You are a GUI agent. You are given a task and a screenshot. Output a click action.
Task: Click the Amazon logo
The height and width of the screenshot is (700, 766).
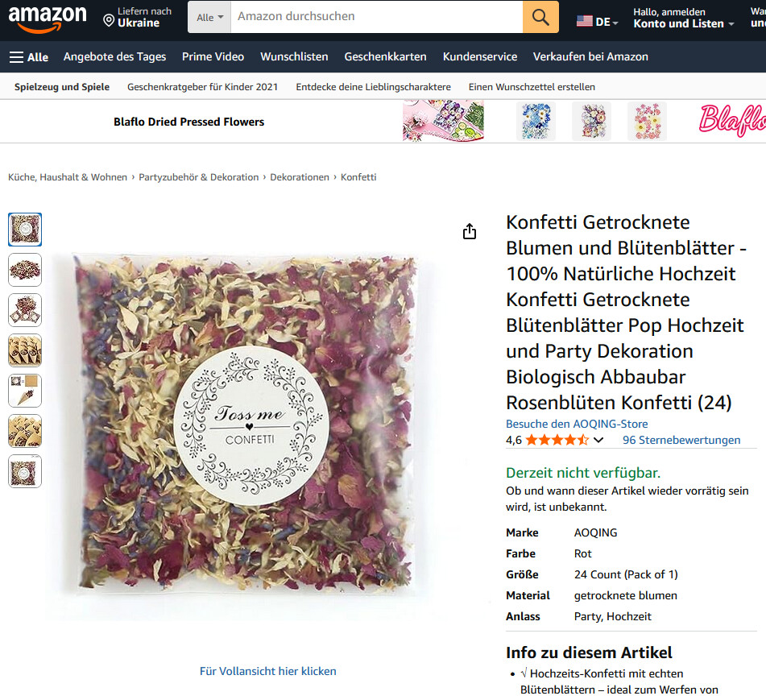click(48, 18)
